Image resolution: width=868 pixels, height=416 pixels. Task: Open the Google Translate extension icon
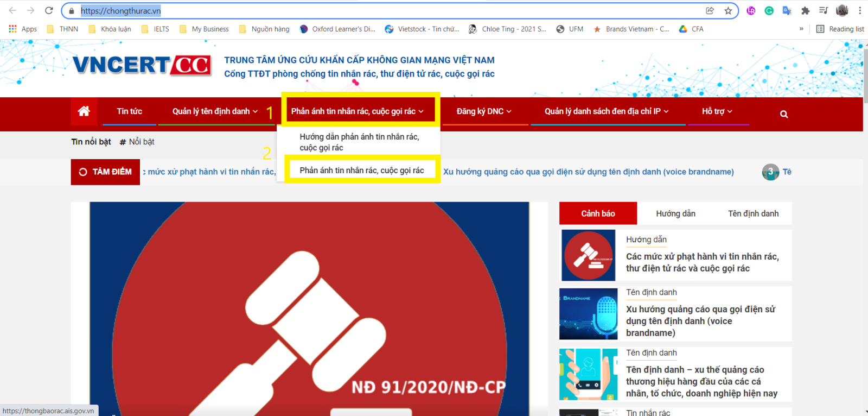pos(787,10)
